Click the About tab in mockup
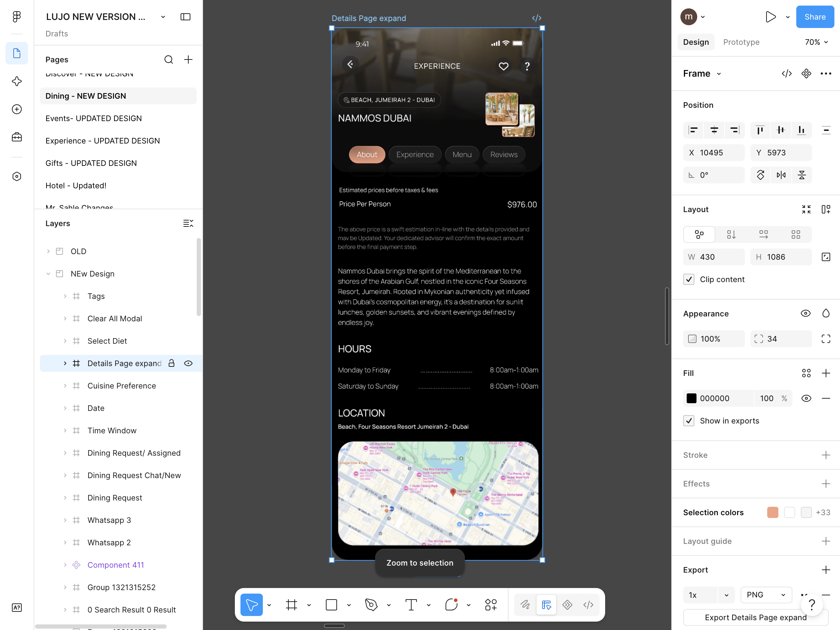The width and height of the screenshot is (840, 630). coord(367,155)
